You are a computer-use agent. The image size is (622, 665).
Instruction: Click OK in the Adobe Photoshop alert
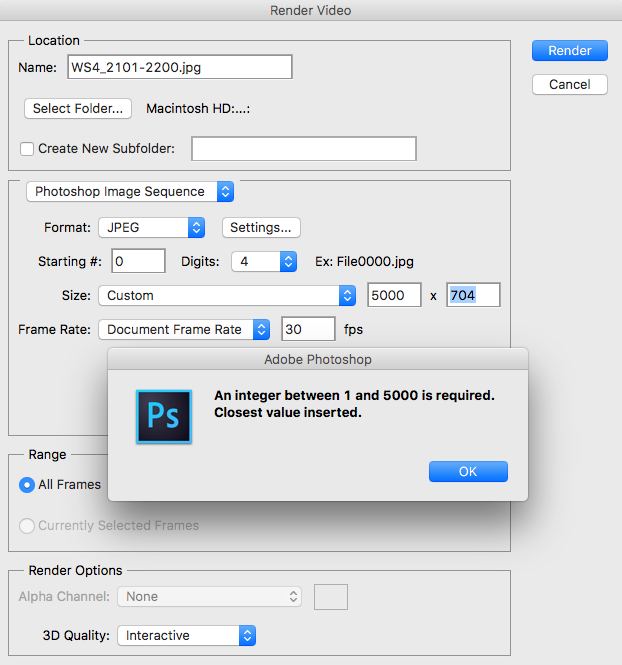point(468,471)
